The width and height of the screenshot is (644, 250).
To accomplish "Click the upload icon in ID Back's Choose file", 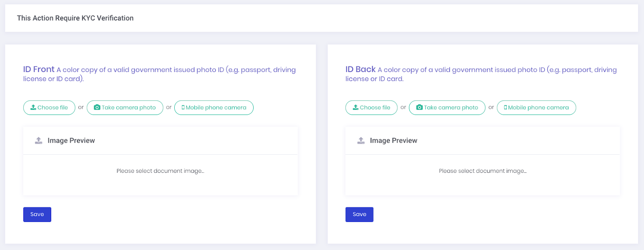I will (x=355, y=107).
